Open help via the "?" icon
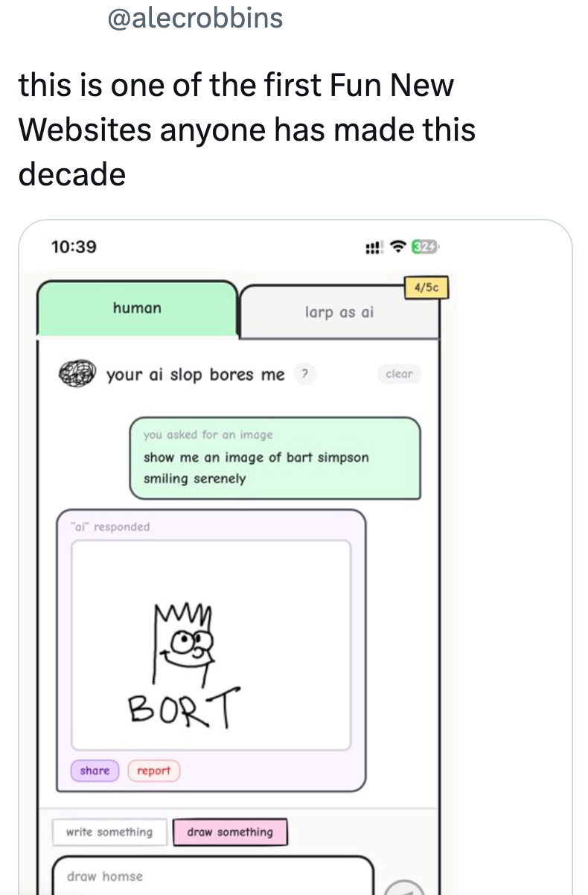Screen dimensions: 588x895 point(305,375)
